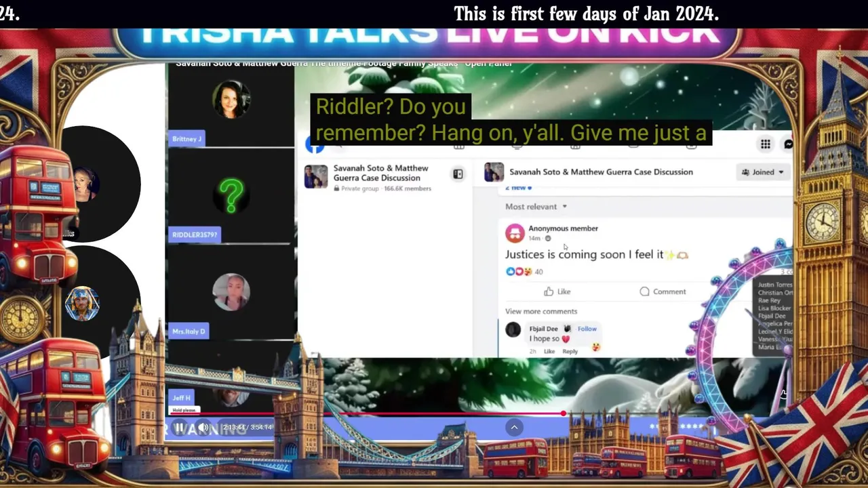Mute audio using the speaker icon
This screenshot has height=488, width=868.
203,427
